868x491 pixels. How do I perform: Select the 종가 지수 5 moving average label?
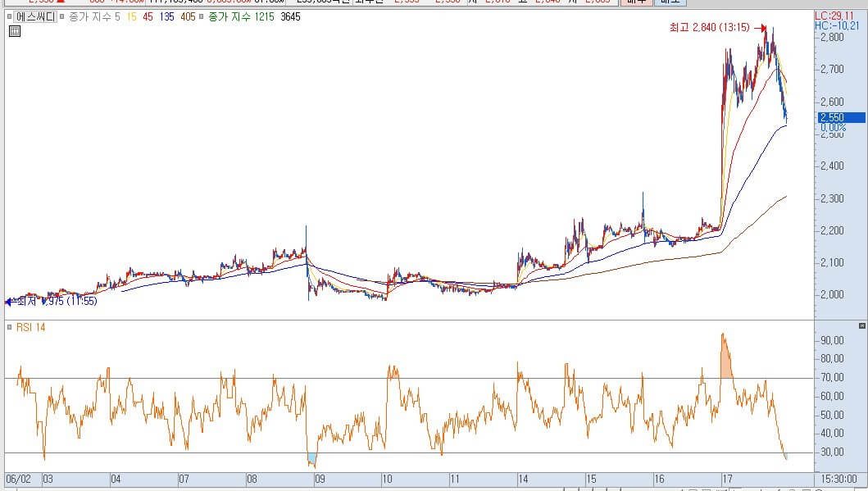94,17
